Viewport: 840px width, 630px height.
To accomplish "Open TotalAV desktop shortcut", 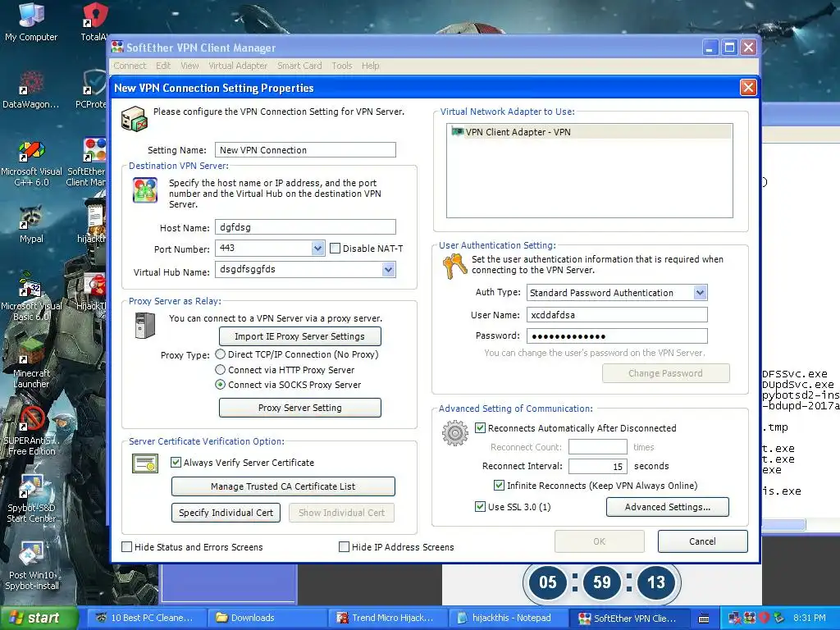I will [94, 21].
